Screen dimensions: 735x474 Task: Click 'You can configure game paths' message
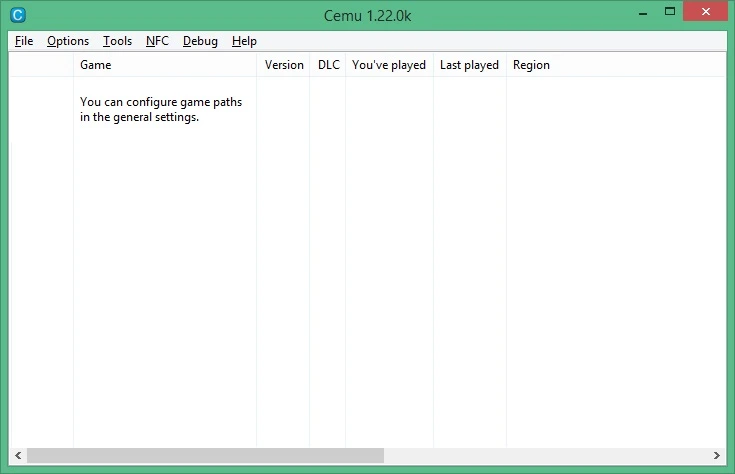161,109
